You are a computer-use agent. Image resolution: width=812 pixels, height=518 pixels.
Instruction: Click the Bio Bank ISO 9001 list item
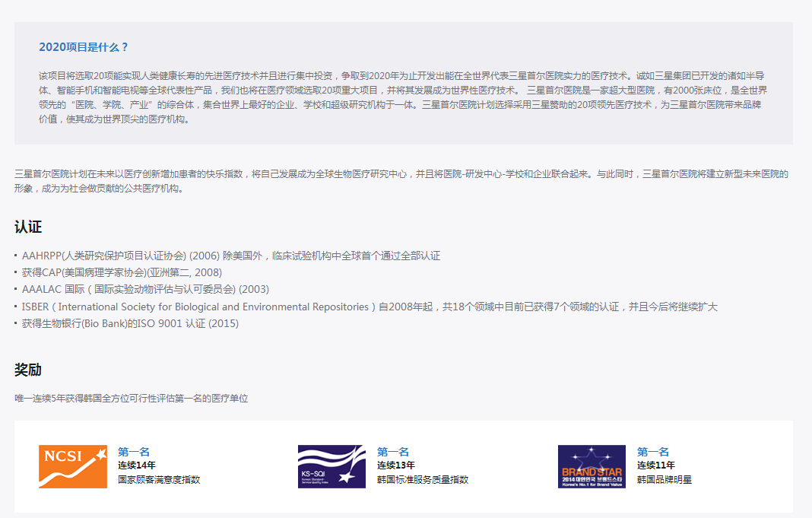click(130, 323)
